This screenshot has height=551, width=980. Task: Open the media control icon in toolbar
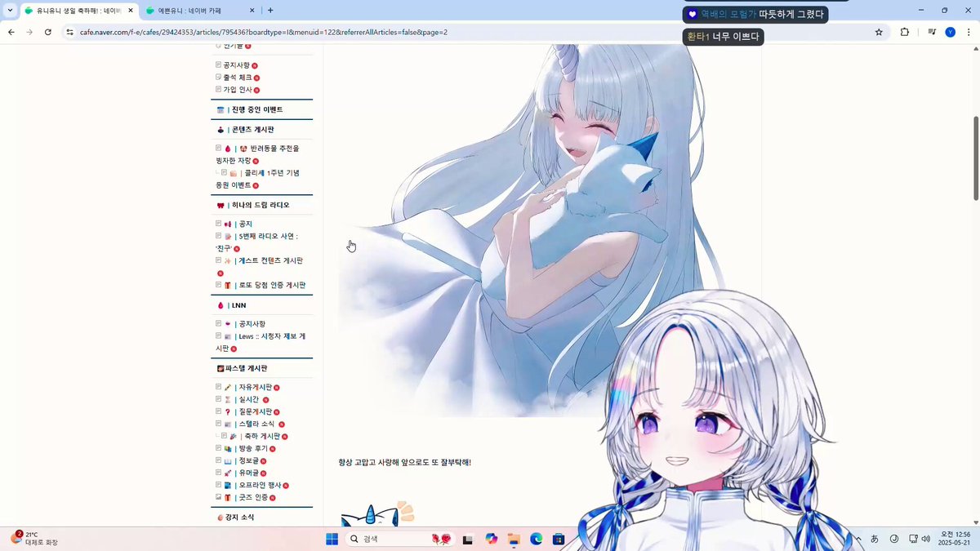coord(932,32)
